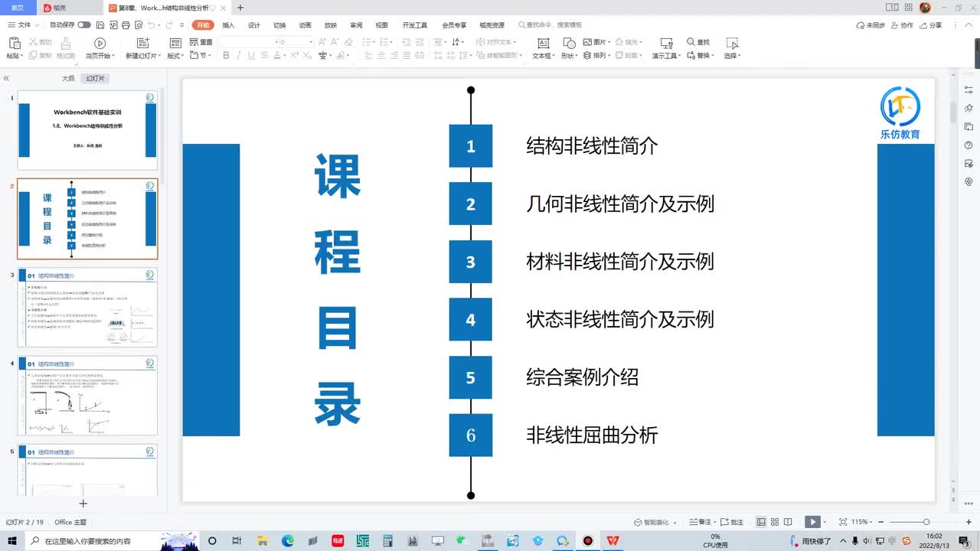Click zoom in plus button
Viewport: 980px width, 551px height.
(969, 522)
